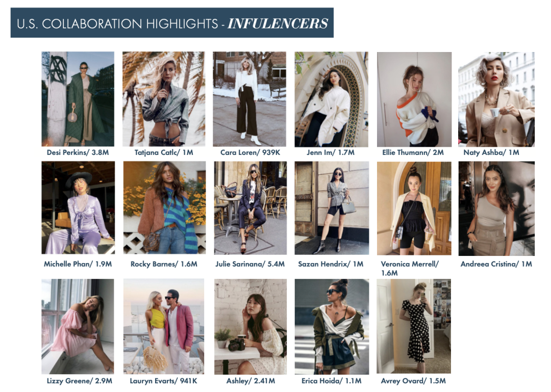Click the Lizzy Greene photo

tap(78, 326)
